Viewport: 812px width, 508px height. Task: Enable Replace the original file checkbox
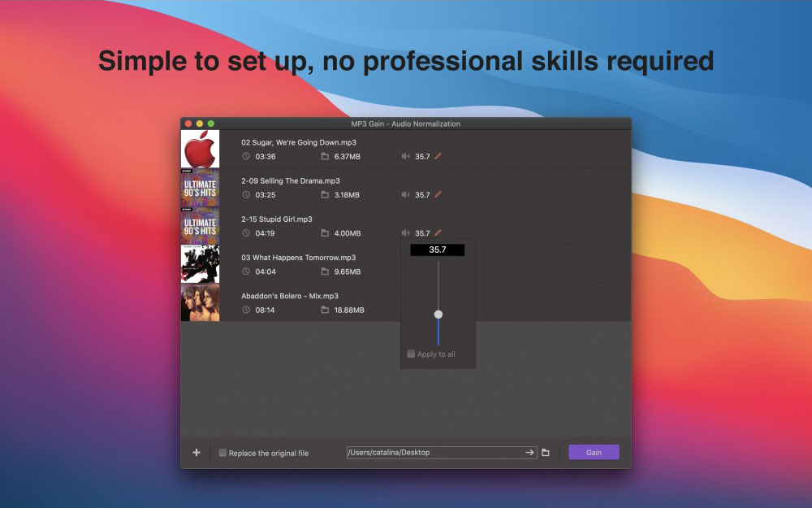coord(222,453)
